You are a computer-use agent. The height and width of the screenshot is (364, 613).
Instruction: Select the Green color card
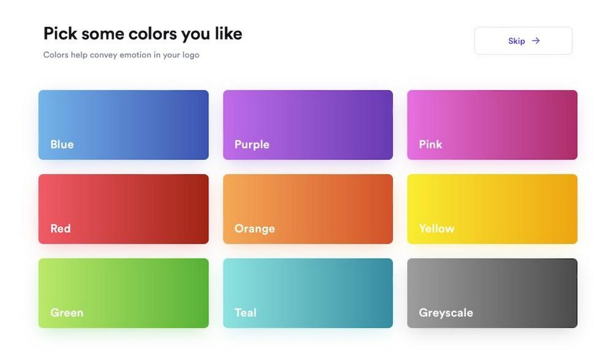pos(123,293)
